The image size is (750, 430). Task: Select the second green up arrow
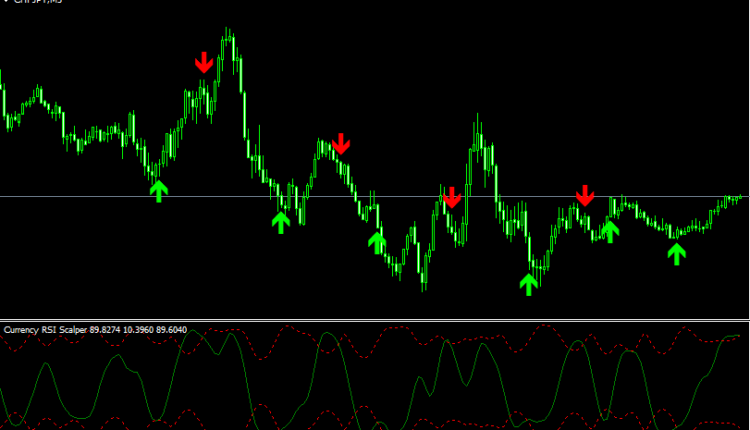click(x=281, y=221)
